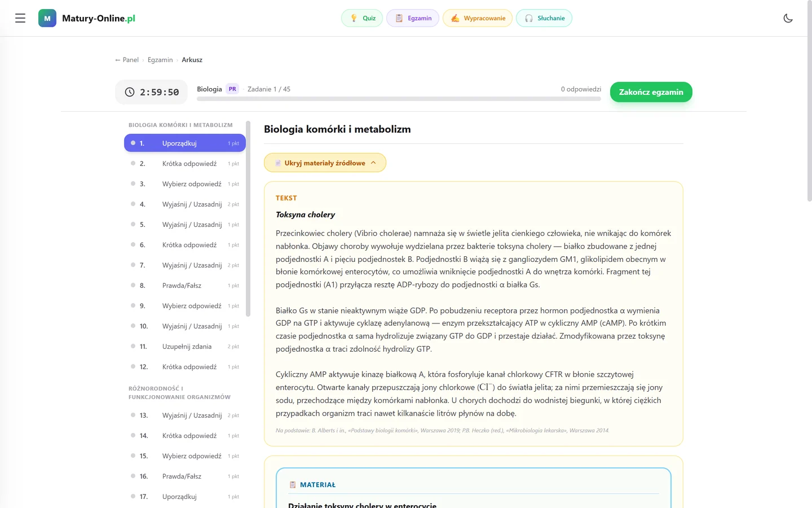Select task 10 Wyjaśnij / Uzasadnij
This screenshot has height=508, width=812.
point(185,326)
